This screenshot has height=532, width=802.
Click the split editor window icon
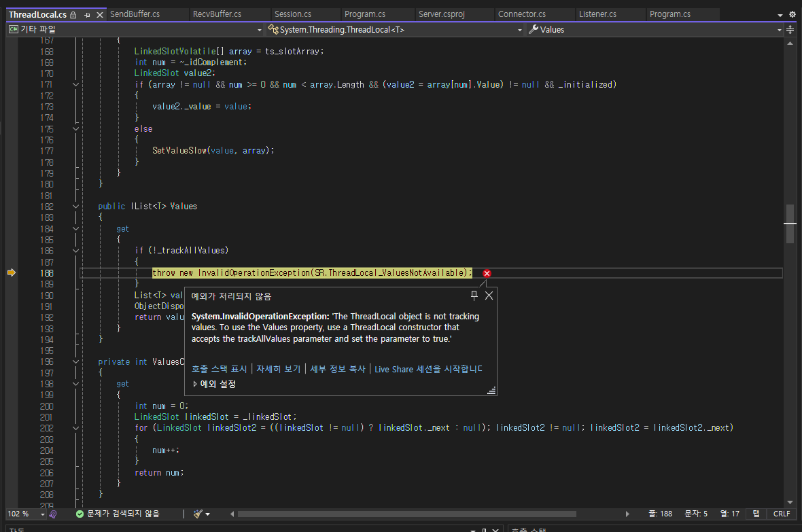coord(790,30)
